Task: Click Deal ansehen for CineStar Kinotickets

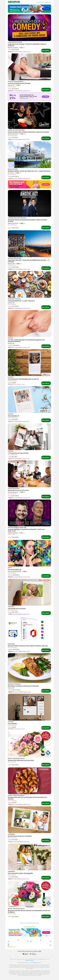Action: [x=46, y=138]
